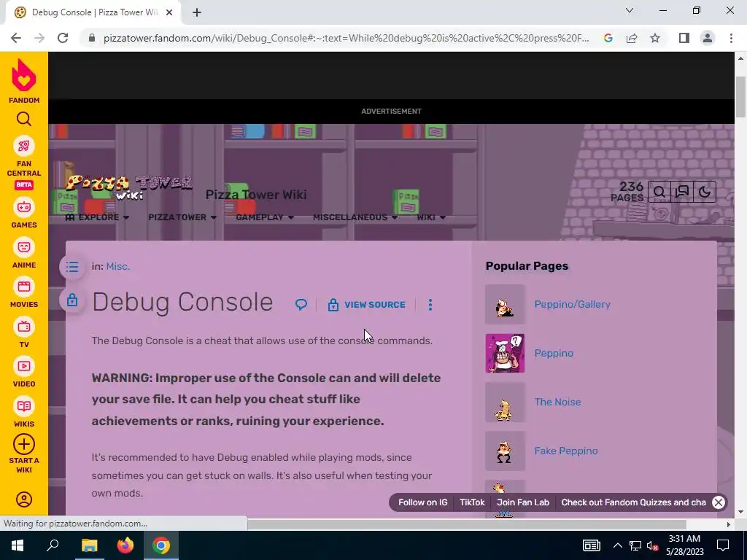Bookmark this page with star icon
Image resolution: width=747 pixels, height=560 pixels.
point(655,38)
